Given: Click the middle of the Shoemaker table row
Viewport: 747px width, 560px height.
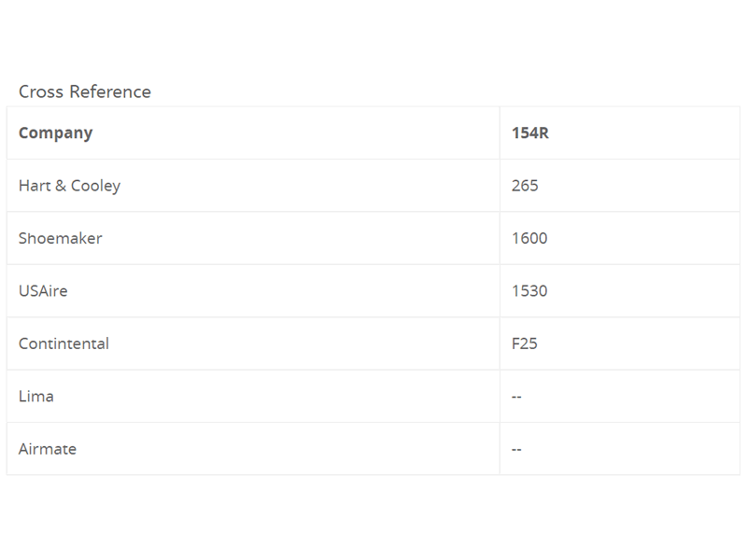Looking at the screenshot, I should click(x=373, y=238).
